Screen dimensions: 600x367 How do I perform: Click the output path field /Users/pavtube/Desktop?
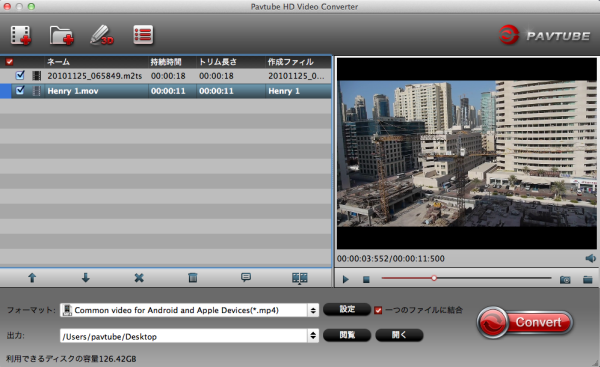click(184, 336)
